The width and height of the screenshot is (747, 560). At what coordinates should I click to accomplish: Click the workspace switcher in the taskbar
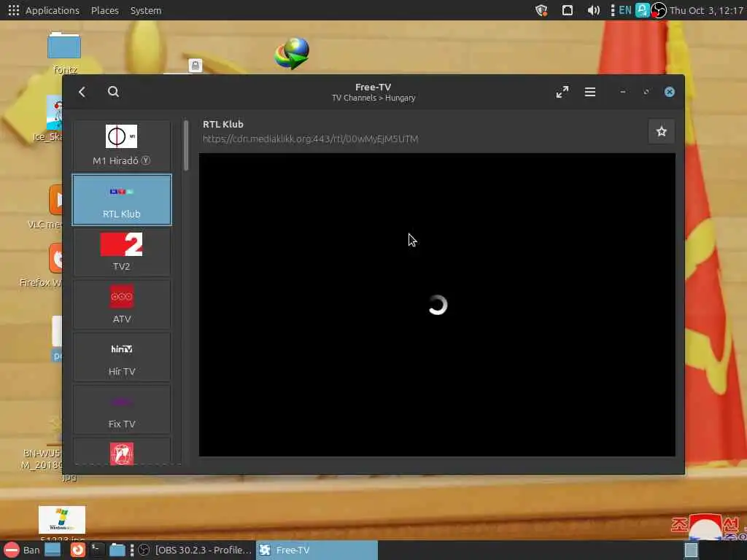pos(692,550)
